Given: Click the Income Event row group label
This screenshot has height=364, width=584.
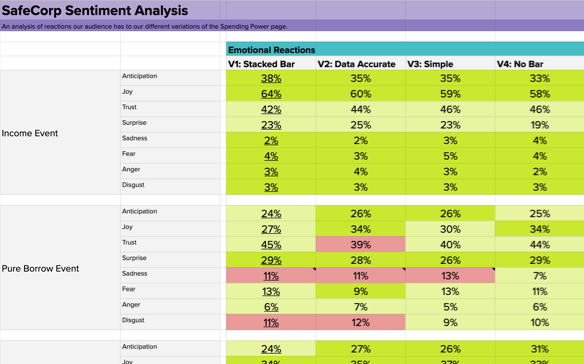Looking at the screenshot, I should (x=30, y=133).
